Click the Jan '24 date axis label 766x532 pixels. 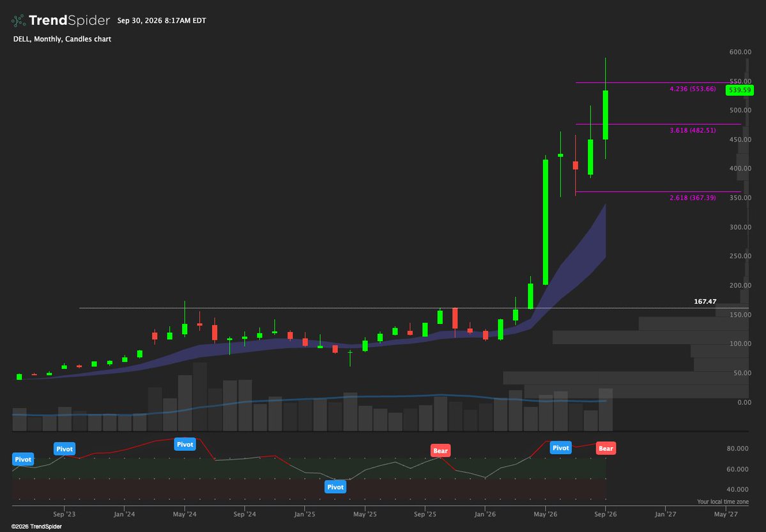pyautogui.click(x=125, y=514)
